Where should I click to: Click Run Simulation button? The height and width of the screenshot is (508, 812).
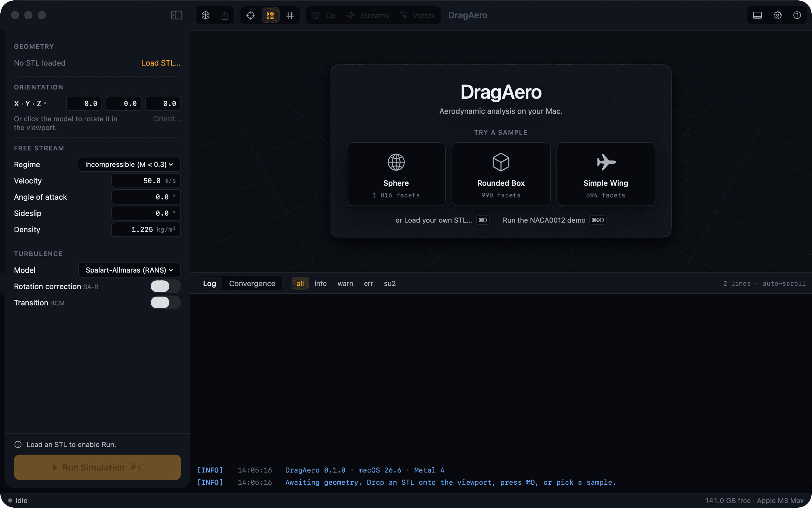coord(97,467)
